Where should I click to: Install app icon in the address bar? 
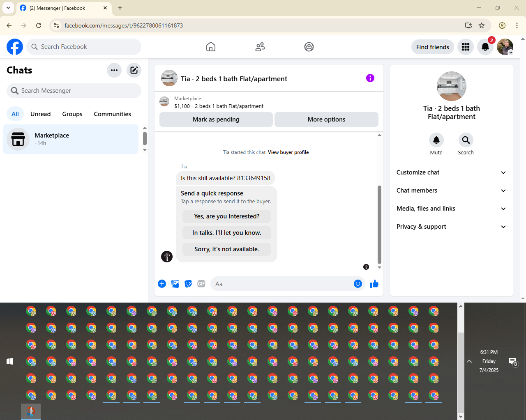[x=468, y=25]
